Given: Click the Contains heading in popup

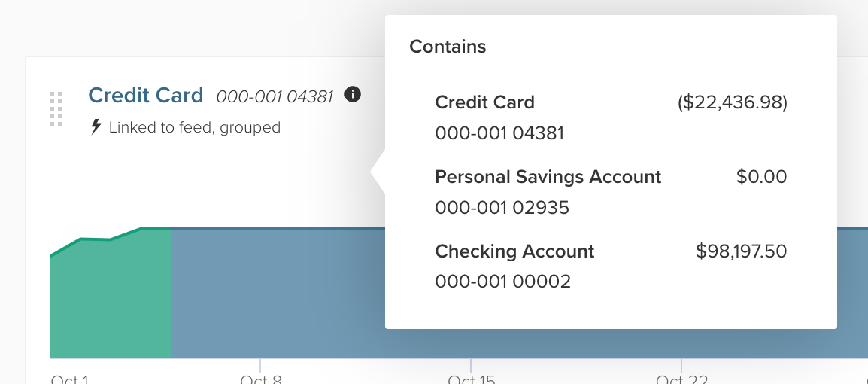Looking at the screenshot, I should (448, 47).
